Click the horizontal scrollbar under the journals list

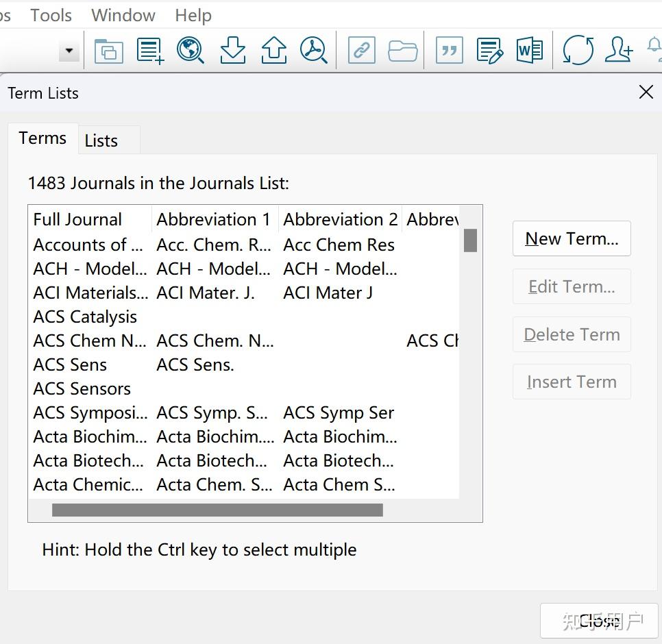[217, 510]
